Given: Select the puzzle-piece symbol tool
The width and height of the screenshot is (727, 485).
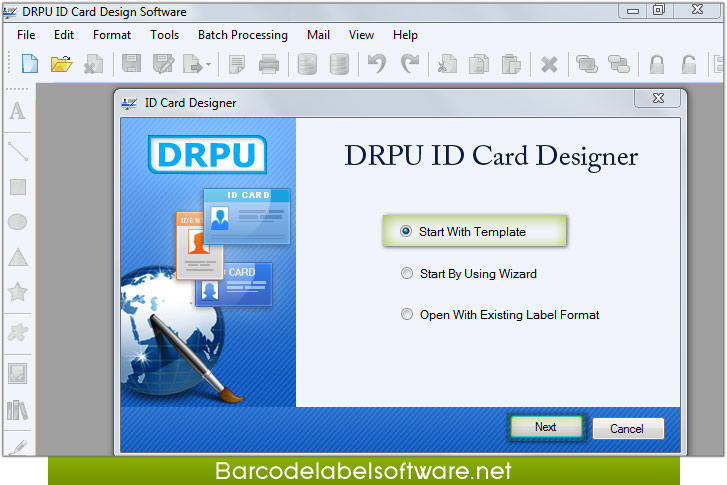Looking at the screenshot, I should [x=18, y=332].
